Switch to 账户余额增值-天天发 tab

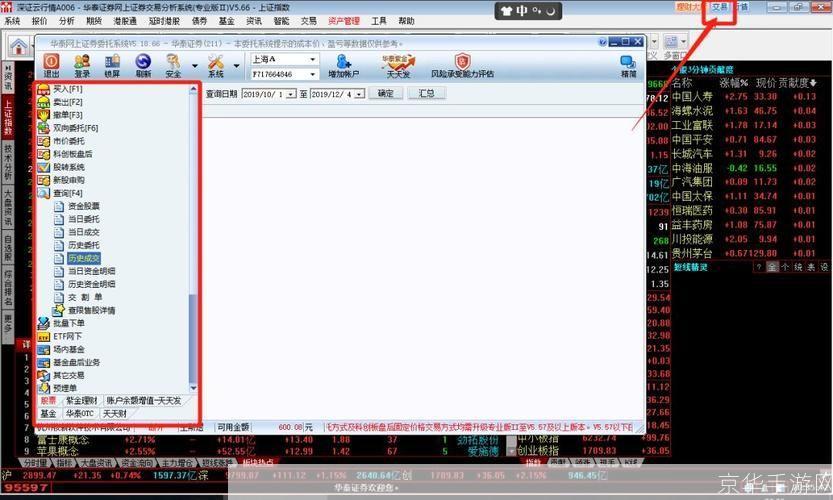pos(143,400)
